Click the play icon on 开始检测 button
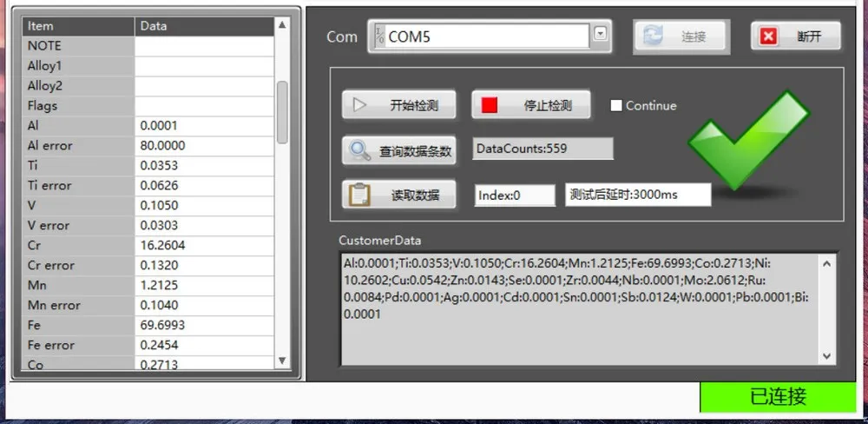868x424 pixels. [x=359, y=106]
